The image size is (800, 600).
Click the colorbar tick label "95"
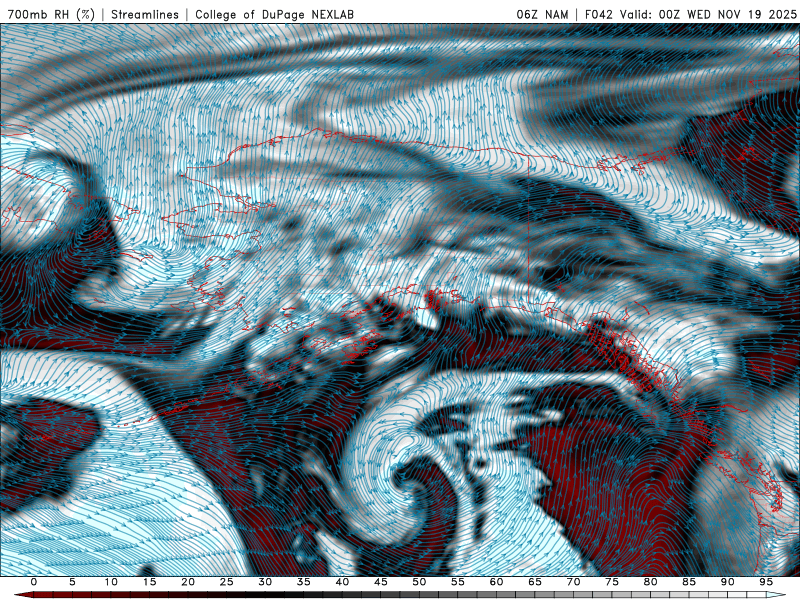pyautogui.click(x=766, y=582)
